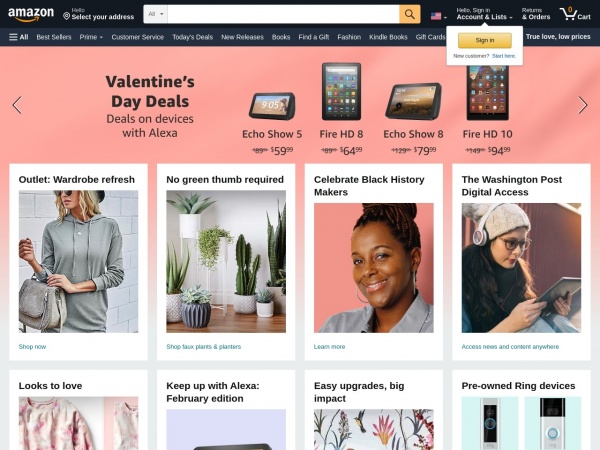Screen dimensions: 600x450
Task: Open Today's Deals in navigation bar
Action: [192, 37]
